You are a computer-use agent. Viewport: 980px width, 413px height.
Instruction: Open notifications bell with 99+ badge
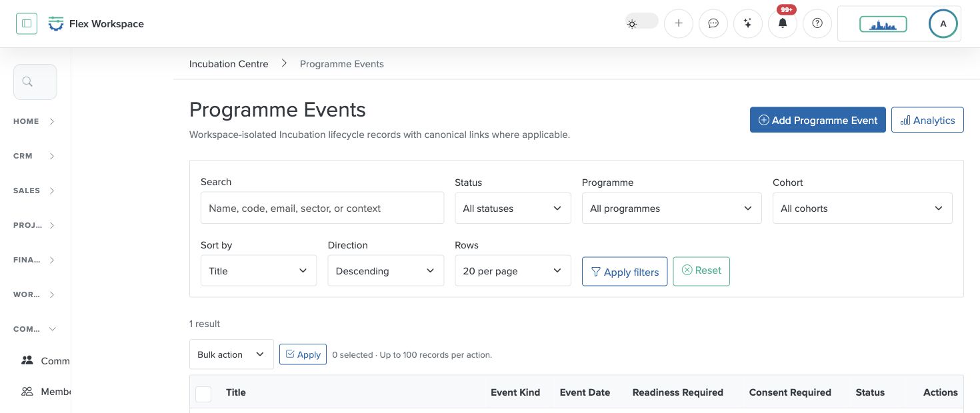[x=783, y=23]
